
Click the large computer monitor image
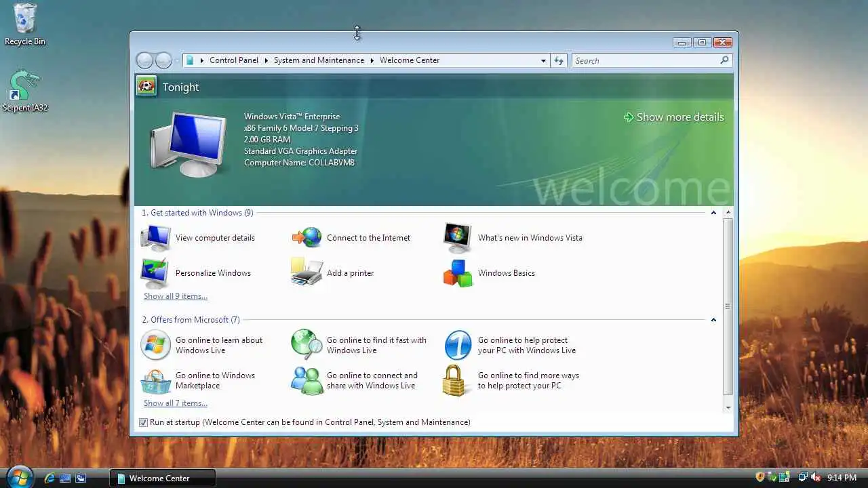[x=189, y=144]
